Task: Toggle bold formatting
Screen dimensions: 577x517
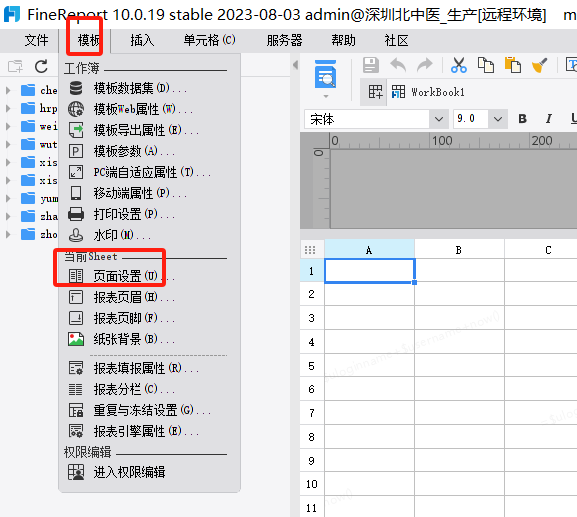Action: pos(522,119)
